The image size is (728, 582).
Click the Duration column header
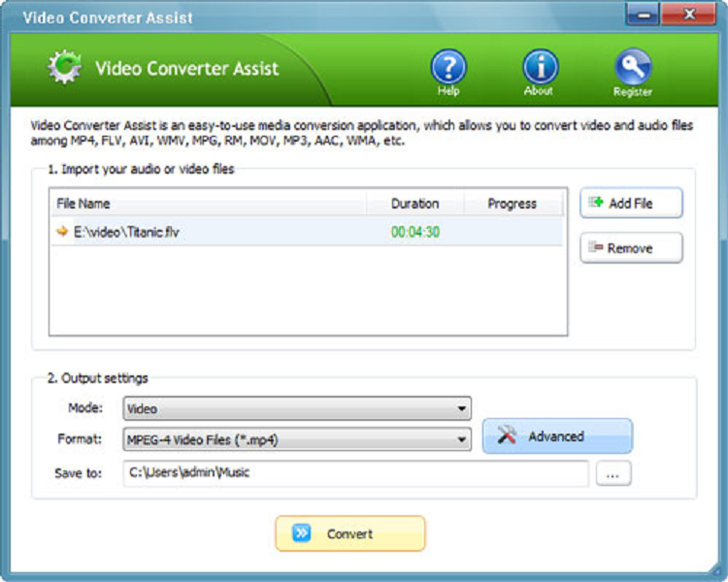click(x=415, y=204)
